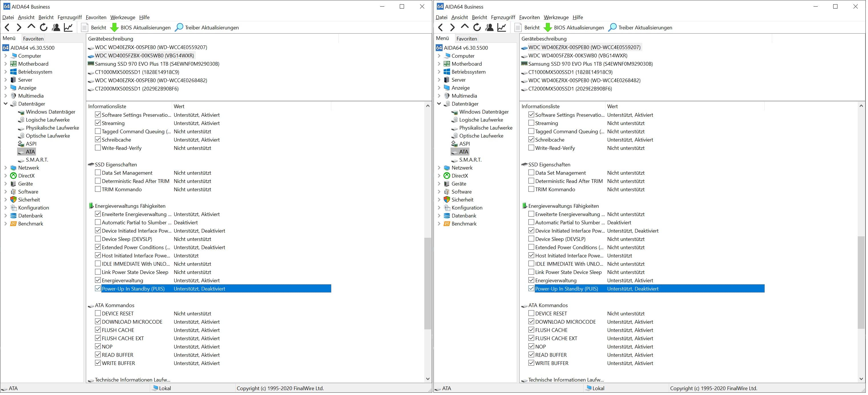Expand Motherboard node in right window tree
868x395 pixels.
[x=439, y=64]
